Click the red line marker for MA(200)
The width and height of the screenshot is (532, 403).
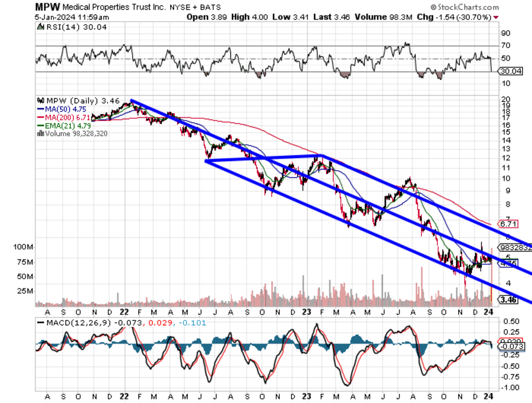click(x=41, y=117)
